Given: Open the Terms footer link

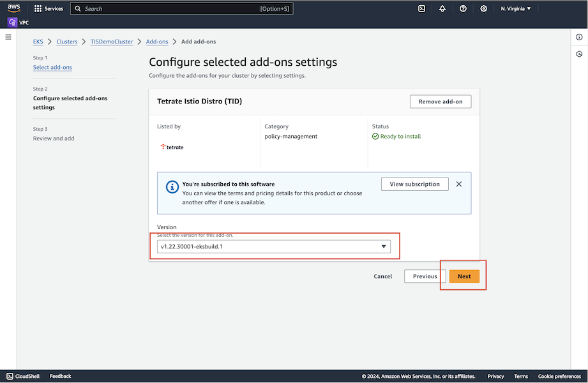Looking at the screenshot, I should (521, 376).
